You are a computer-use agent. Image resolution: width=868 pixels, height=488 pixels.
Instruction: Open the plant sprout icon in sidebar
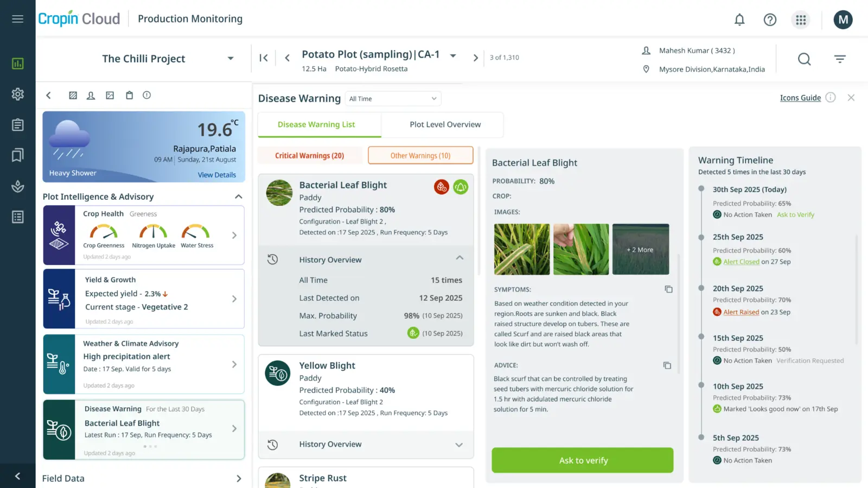18,186
